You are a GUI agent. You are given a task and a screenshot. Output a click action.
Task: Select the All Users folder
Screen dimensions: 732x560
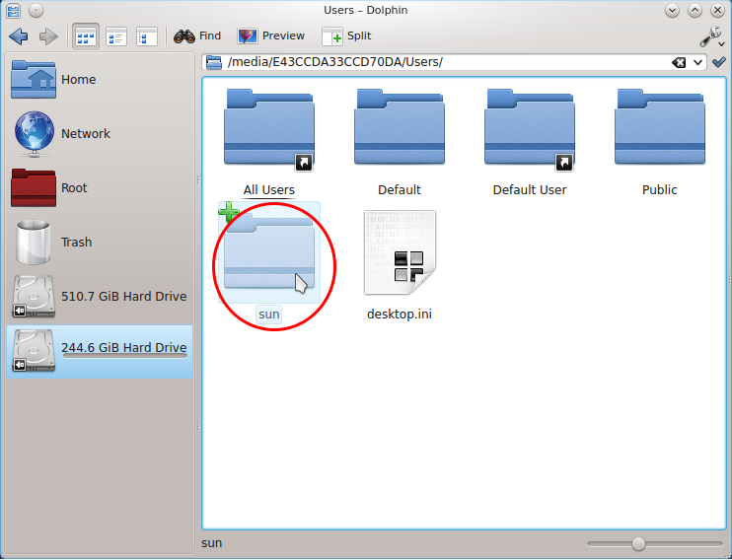point(269,128)
